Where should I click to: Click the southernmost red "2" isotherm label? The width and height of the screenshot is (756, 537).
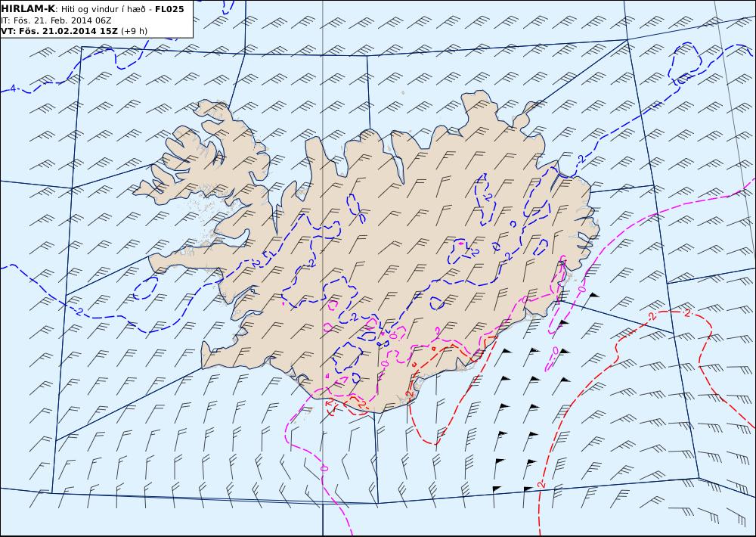point(541,484)
